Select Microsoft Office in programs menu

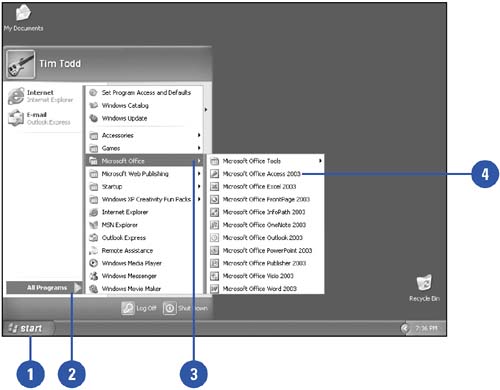click(x=144, y=161)
